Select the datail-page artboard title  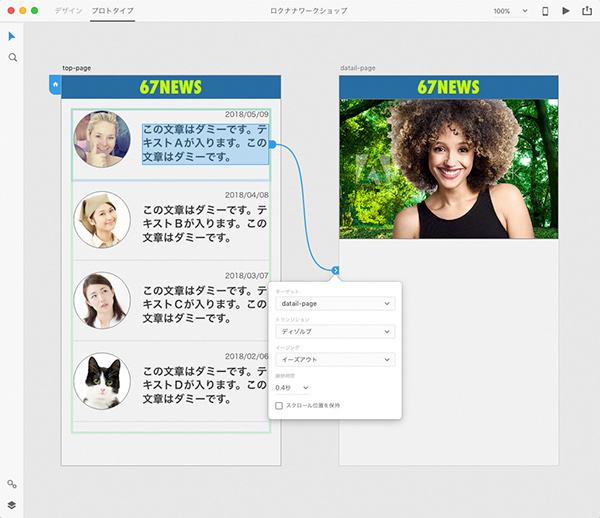pyautogui.click(x=359, y=68)
